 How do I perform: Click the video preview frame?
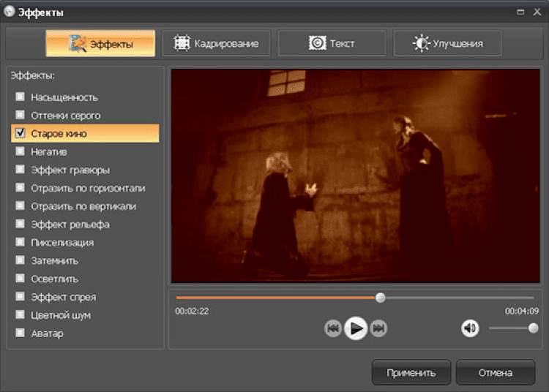pos(355,176)
